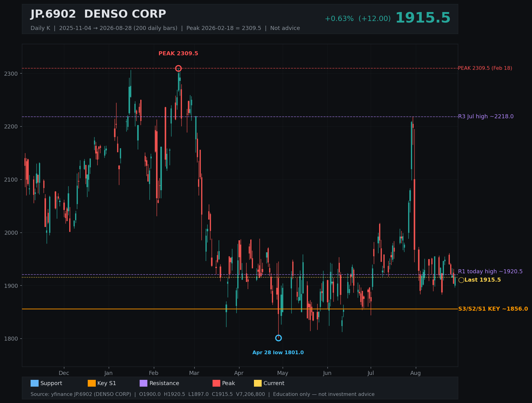The height and width of the screenshot is (403, 532).
Task: Click the "Last 1915.5" price label
Action: (483, 280)
